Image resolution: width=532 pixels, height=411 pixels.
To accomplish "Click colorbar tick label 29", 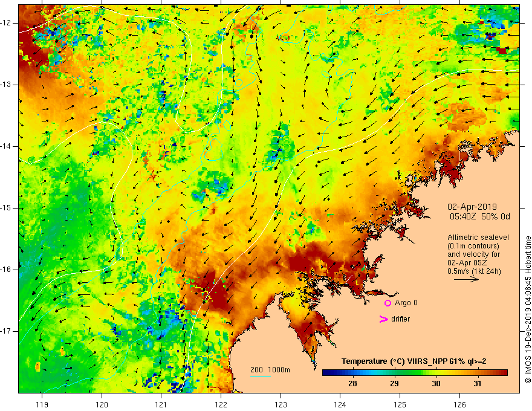I will tap(394, 384).
